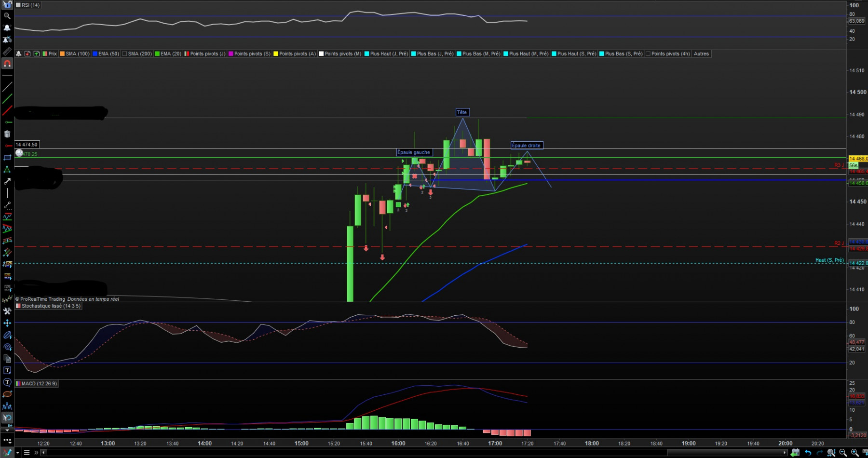Select the wrench and hammer settings tool
This screenshot has width=868, height=458.
[x=7, y=311]
